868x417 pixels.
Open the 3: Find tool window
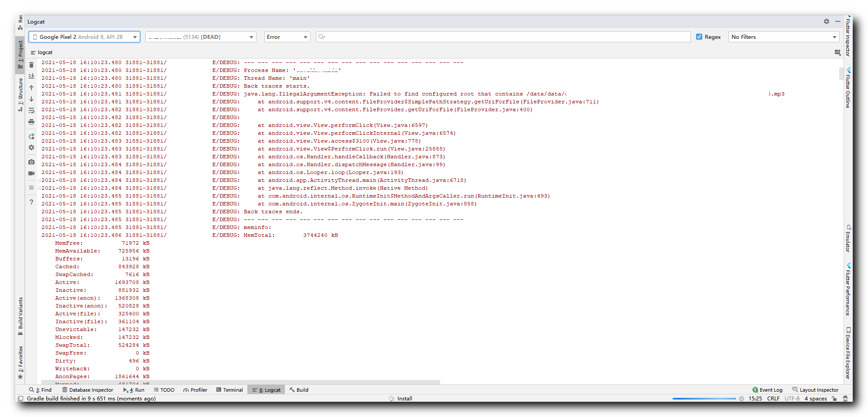(x=40, y=390)
